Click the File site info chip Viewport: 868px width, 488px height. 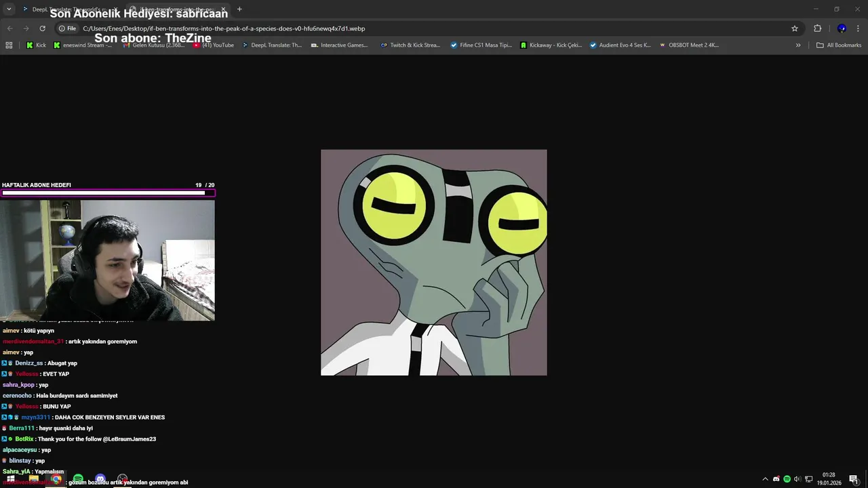[67, 28]
